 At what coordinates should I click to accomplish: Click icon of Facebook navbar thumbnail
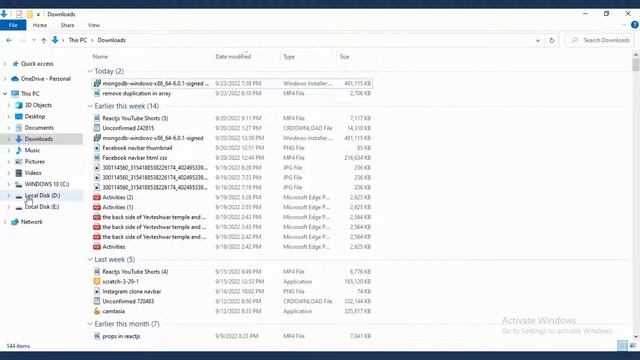click(97, 148)
